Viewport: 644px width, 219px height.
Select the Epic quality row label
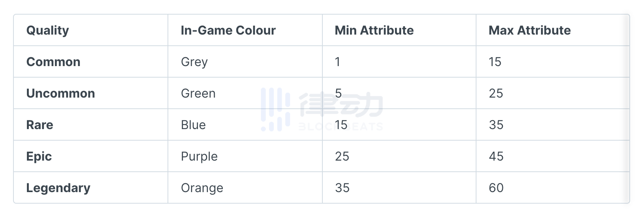pos(39,156)
